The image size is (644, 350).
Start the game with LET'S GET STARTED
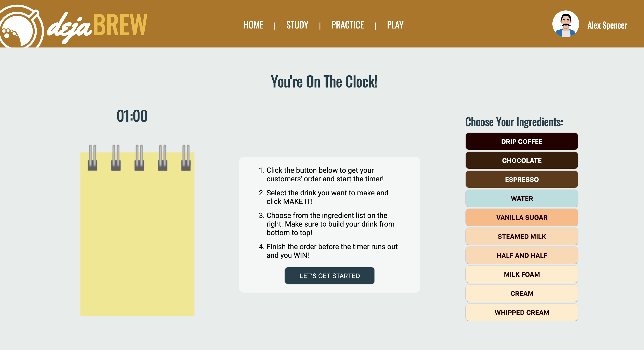(x=329, y=275)
